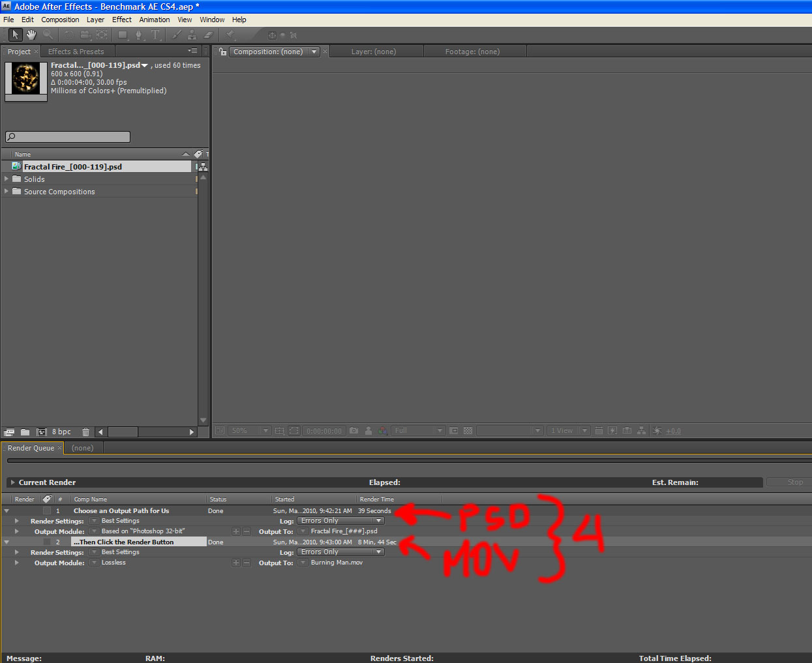Screen dimensions: 812x663
Task: Open the Composition (none) dropdown
Action: (275, 52)
